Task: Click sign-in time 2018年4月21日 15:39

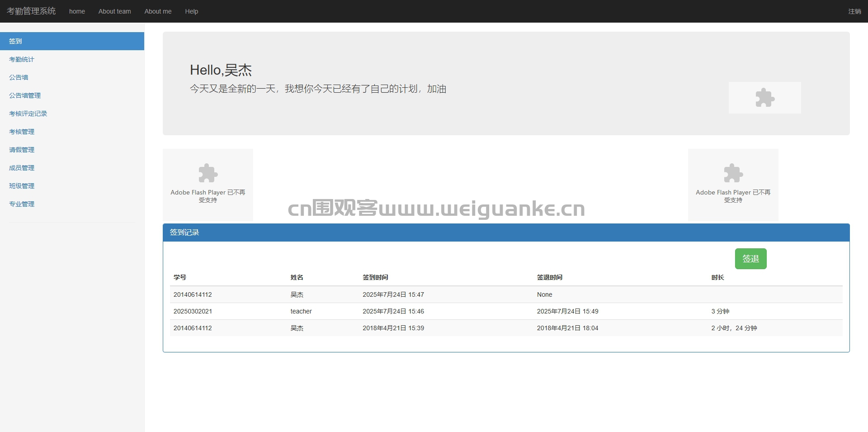Action: point(393,328)
